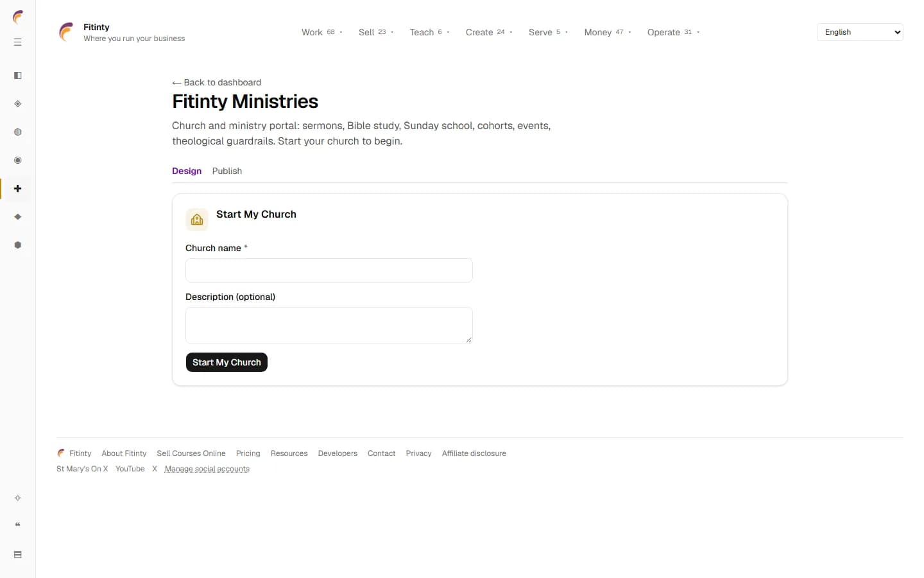Click the four-point star sidebar icon
Viewport: 924px width, 578px height.
pyautogui.click(x=18, y=498)
